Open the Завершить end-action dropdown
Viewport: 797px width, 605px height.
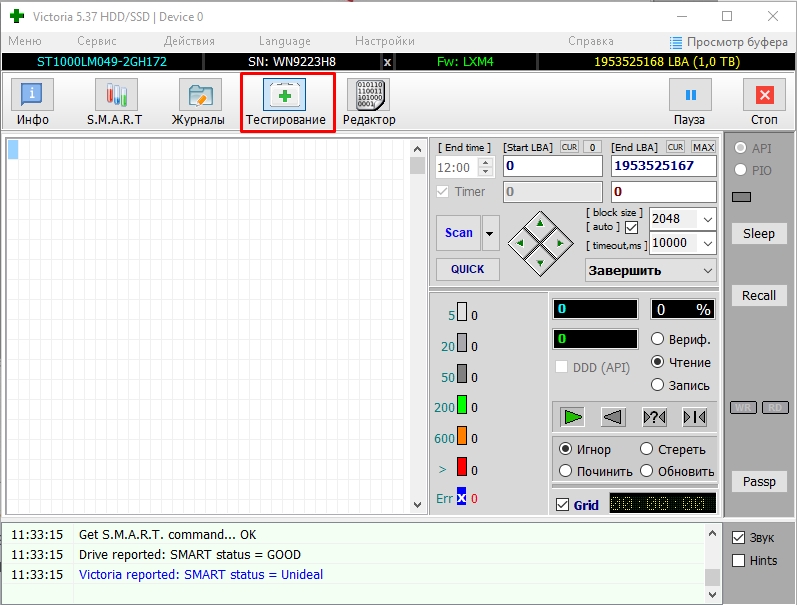[651, 270]
